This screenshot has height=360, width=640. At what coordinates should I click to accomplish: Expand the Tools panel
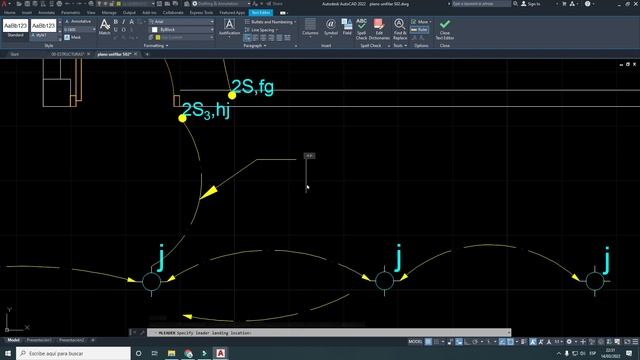click(x=400, y=46)
